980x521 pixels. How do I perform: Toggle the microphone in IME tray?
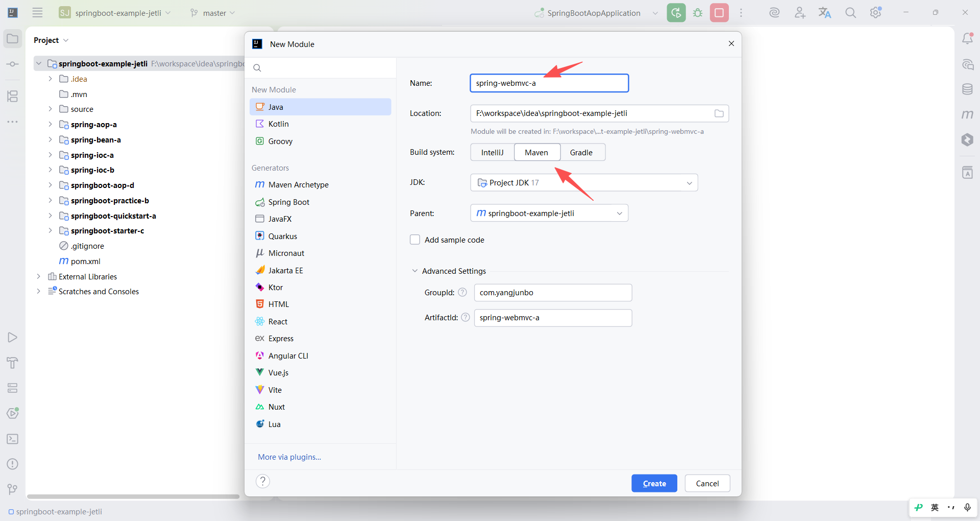(x=967, y=507)
